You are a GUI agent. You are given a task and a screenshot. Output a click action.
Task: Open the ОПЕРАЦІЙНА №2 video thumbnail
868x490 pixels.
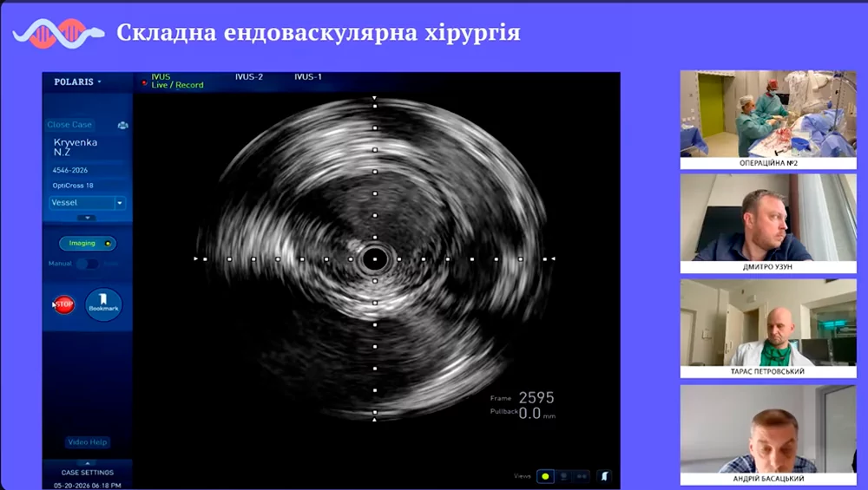[768, 120]
